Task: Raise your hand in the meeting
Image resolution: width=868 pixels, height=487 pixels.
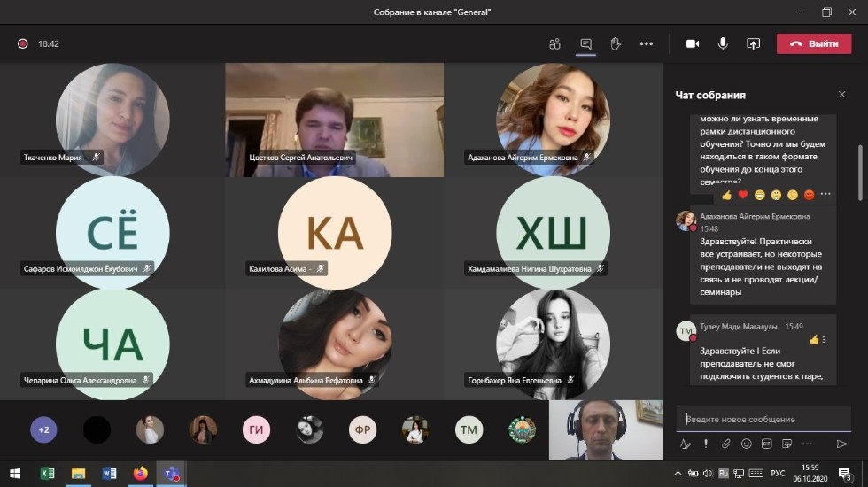Action: pos(616,43)
